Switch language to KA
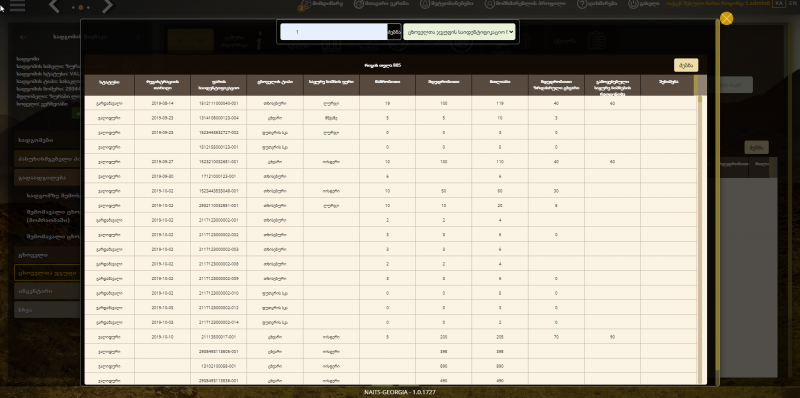 (779, 3)
